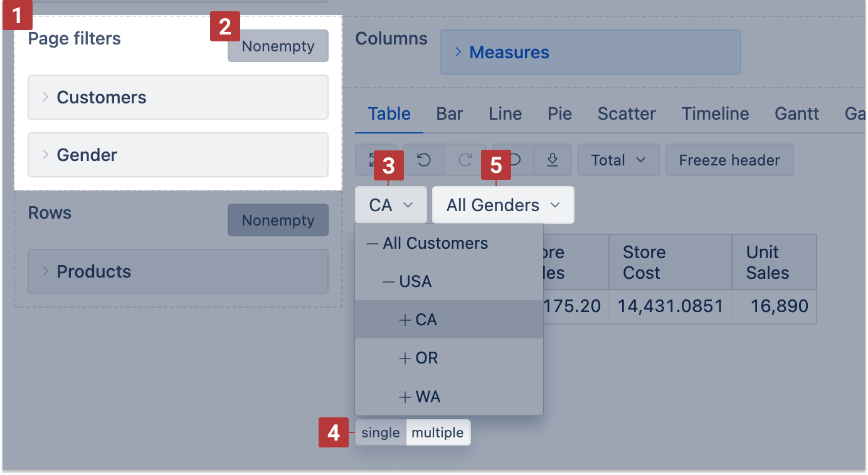
Task: Select All Customers in the dropdown list
Action: click(435, 243)
